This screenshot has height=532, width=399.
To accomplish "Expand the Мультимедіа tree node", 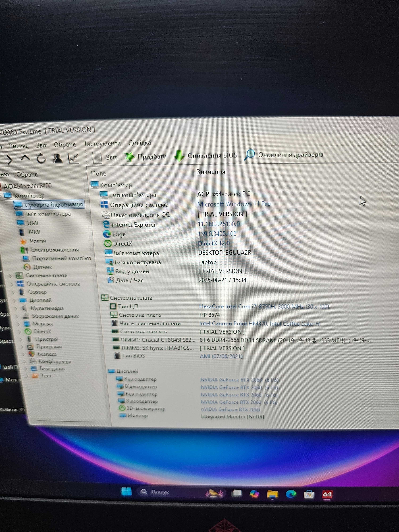I will pos(16,309).
